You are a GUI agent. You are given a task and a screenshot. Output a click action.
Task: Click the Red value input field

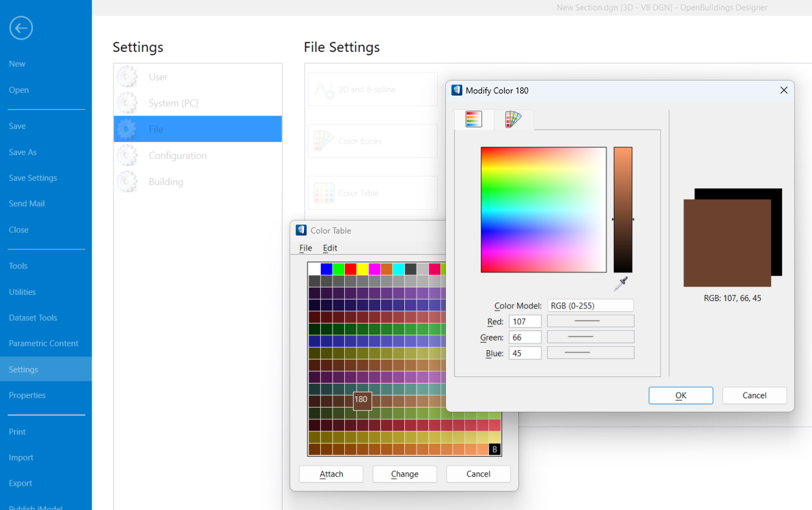click(524, 322)
